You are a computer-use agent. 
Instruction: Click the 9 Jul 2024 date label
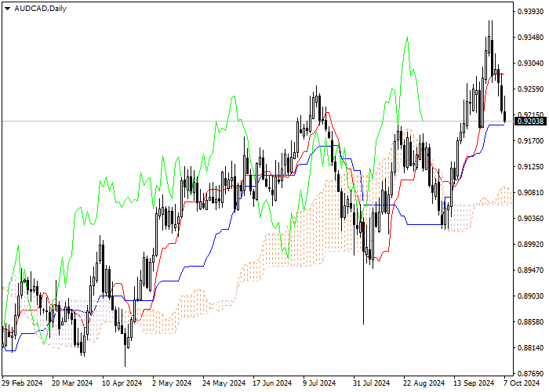[x=319, y=383]
